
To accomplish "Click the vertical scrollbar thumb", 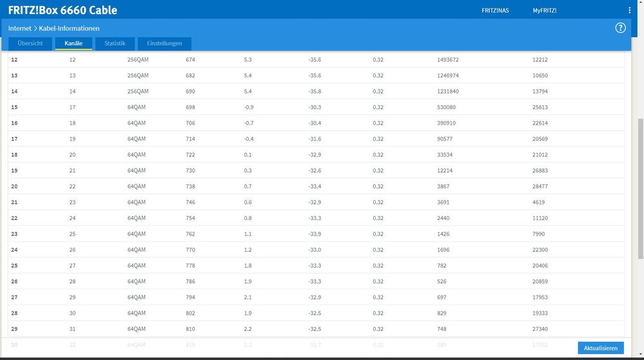I will coord(640,189).
